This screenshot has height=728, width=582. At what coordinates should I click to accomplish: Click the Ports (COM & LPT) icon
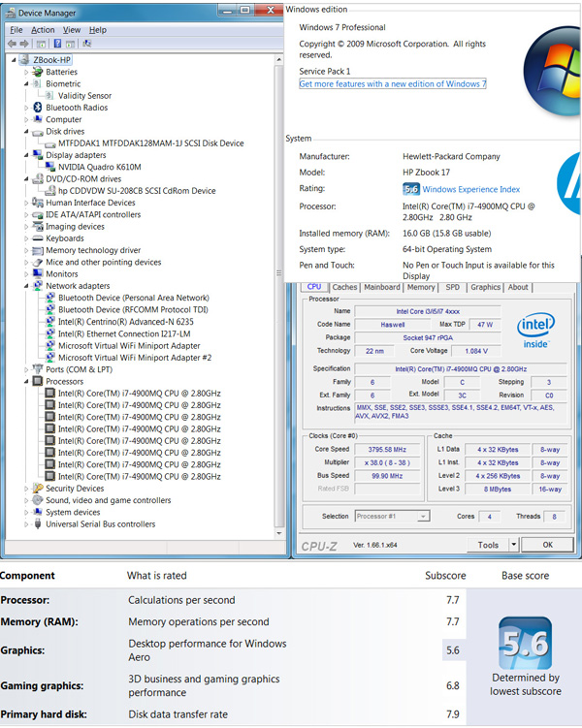click(x=38, y=369)
